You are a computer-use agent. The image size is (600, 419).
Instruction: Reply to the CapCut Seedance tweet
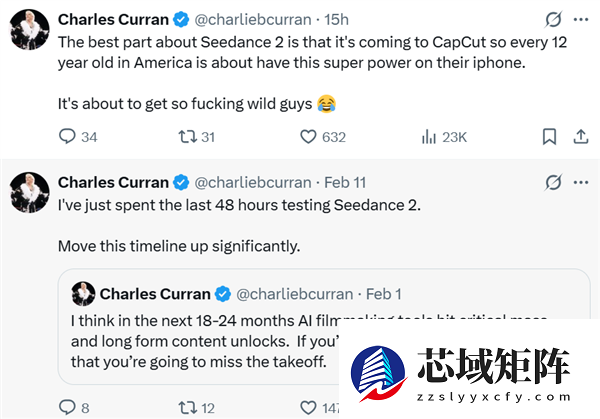pos(68,136)
